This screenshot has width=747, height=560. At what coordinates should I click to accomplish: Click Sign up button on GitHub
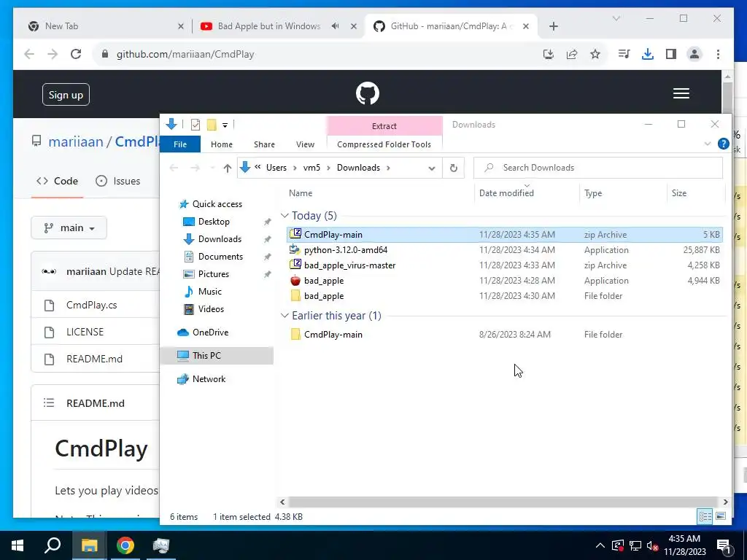coord(66,95)
